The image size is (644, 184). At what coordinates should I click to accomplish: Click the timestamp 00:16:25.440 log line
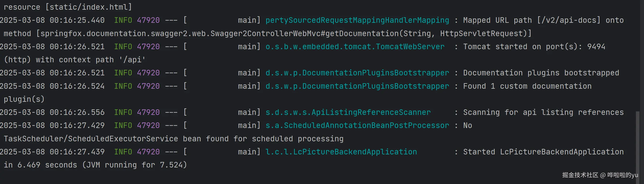77,20
